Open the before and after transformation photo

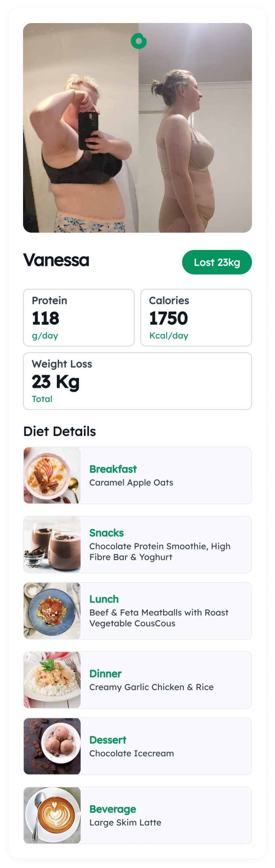137,128
